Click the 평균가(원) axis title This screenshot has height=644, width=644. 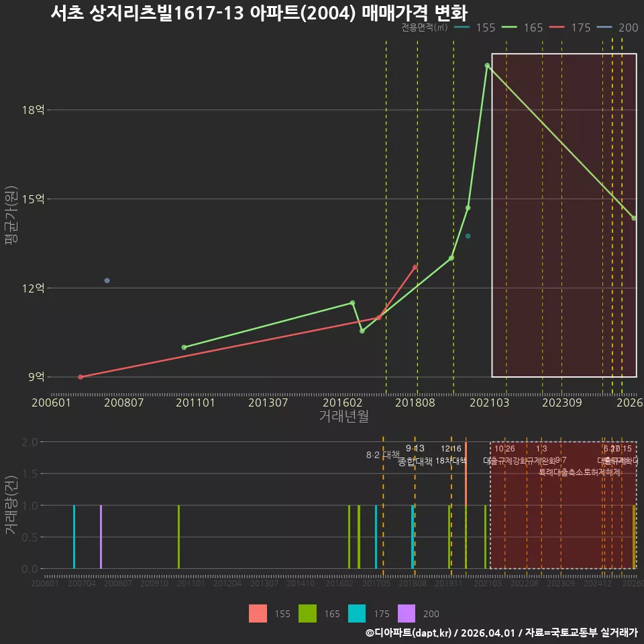tap(11, 215)
